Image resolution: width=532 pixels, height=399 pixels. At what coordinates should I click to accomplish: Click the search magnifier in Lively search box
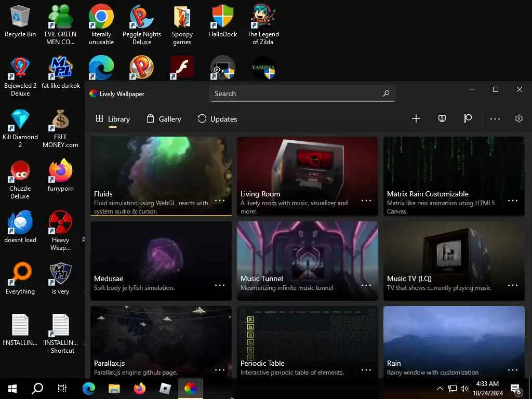(x=386, y=94)
